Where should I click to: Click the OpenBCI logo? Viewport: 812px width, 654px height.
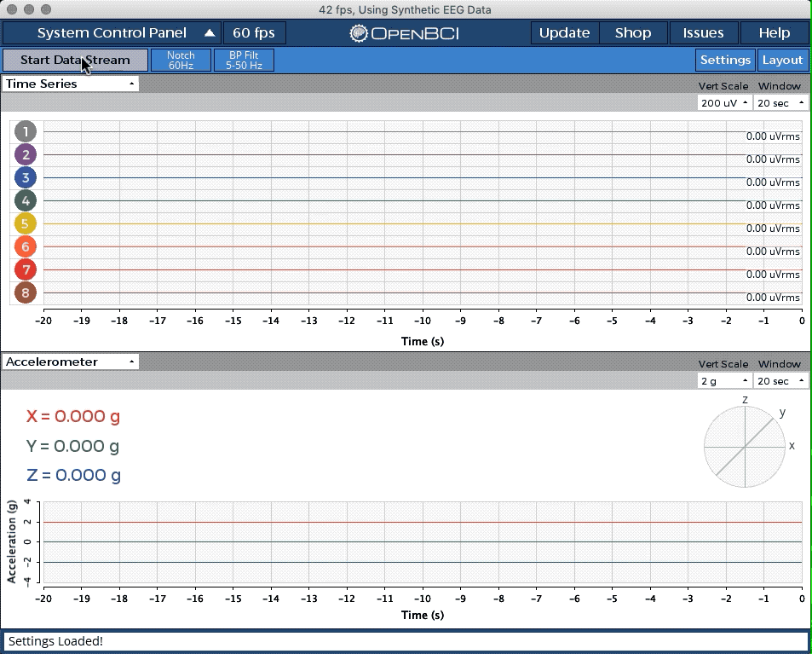tap(404, 33)
